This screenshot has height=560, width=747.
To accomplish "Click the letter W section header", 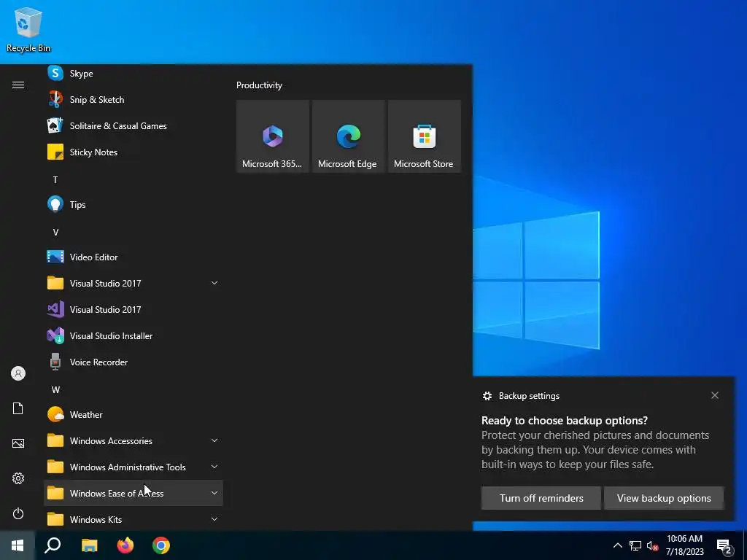I will 55,389.
